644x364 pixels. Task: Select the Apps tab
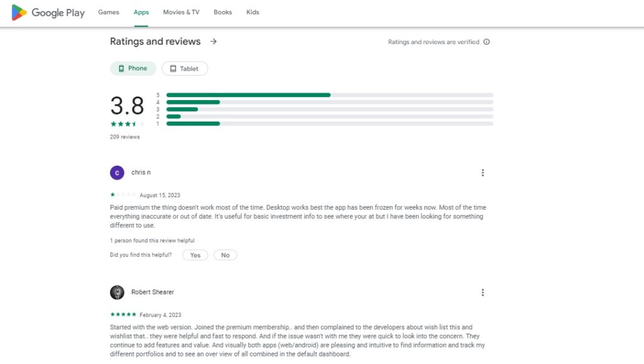[141, 13]
